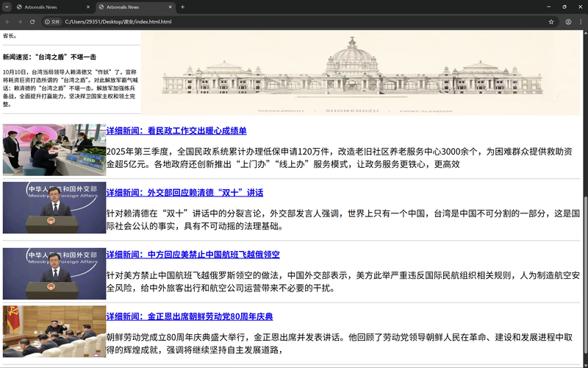Close the active Arborealis News tab
588x368 pixels.
pyautogui.click(x=171, y=7)
